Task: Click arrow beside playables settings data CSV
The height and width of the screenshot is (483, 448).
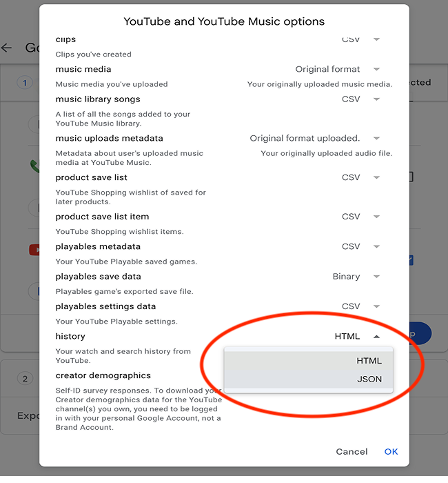Action: click(x=376, y=306)
